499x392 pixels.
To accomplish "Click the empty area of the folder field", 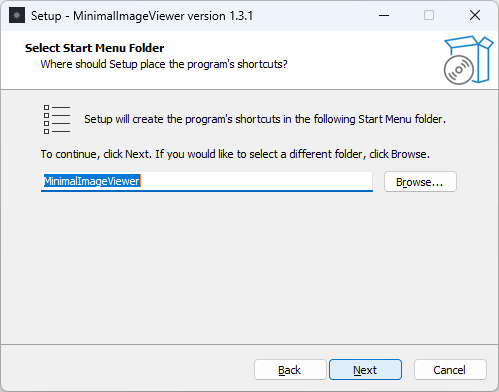I will point(257,181).
